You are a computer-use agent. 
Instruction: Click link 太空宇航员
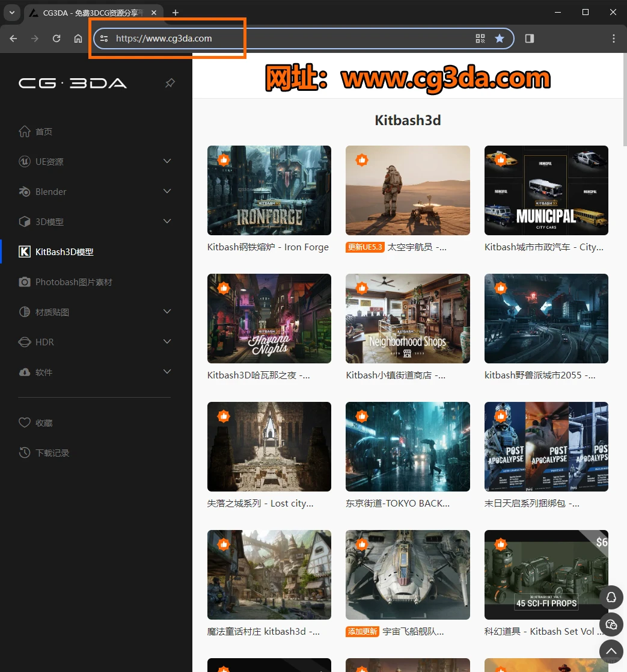(x=417, y=247)
